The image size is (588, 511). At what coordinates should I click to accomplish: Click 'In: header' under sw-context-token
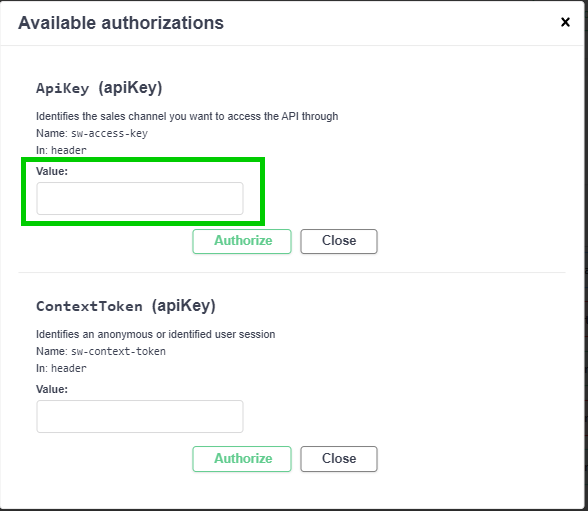coord(61,368)
